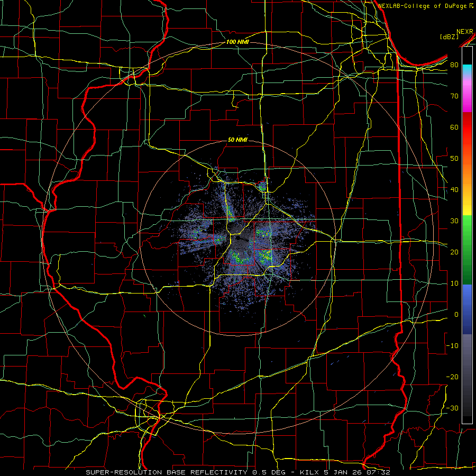Click the -30 dBZ scale value
Screen dimensions: 476x476
pyautogui.click(x=452, y=408)
